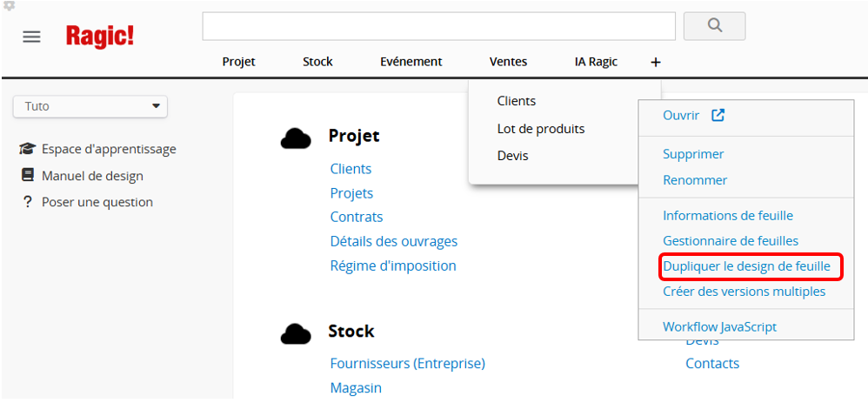Viewport: 868px width, 403px height.
Task: Click the external link icon beside Ouvrir
Action: tap(718, 115)
